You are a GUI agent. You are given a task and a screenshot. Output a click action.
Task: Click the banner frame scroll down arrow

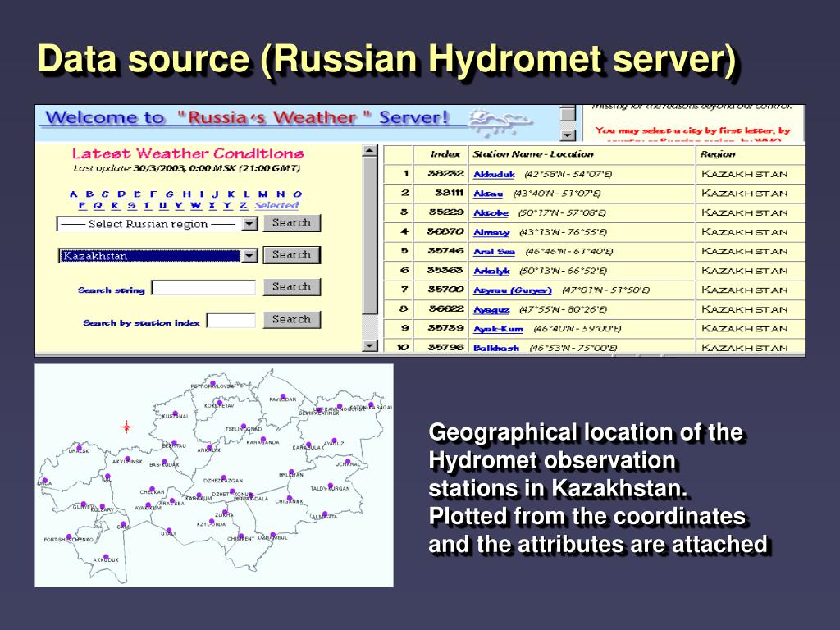click(568, 135)
